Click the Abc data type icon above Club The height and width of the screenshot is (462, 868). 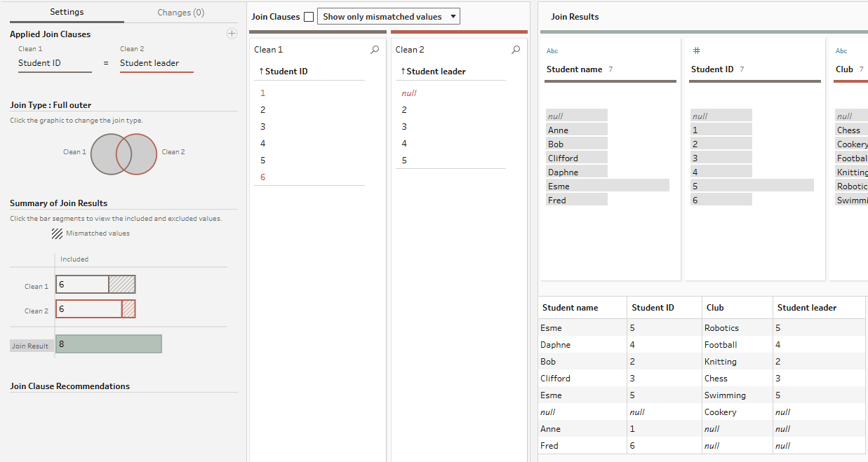[841, 51]
